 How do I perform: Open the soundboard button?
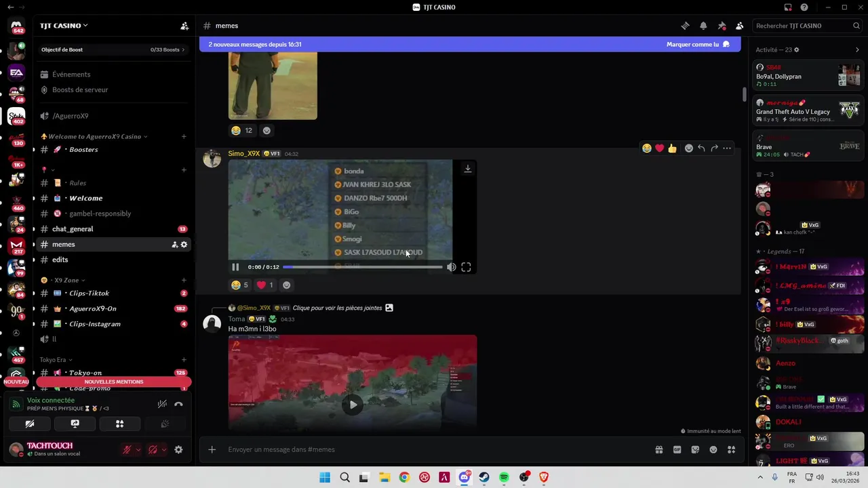pyautogui.click(x=165, y=424)
